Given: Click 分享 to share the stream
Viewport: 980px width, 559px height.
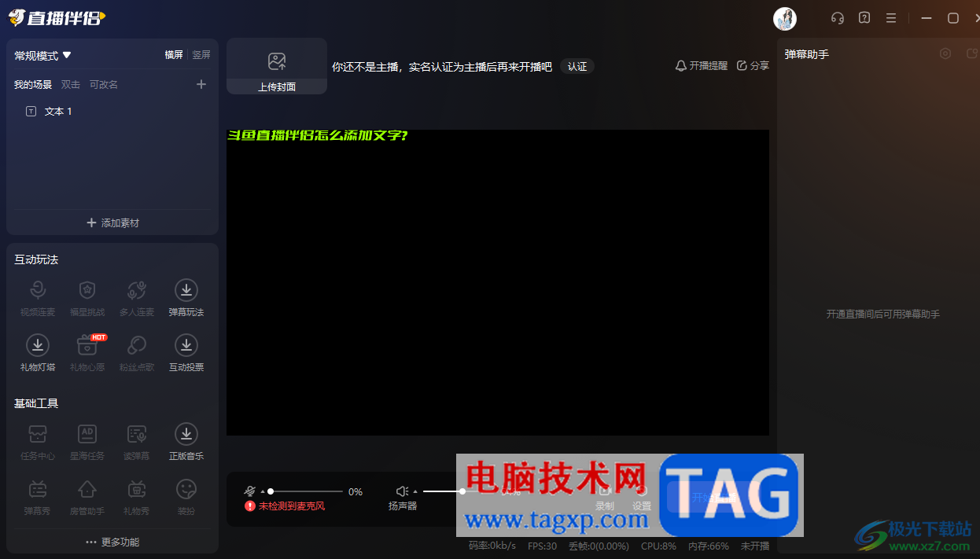Looking at the screenshot, I should pos(753,66).
